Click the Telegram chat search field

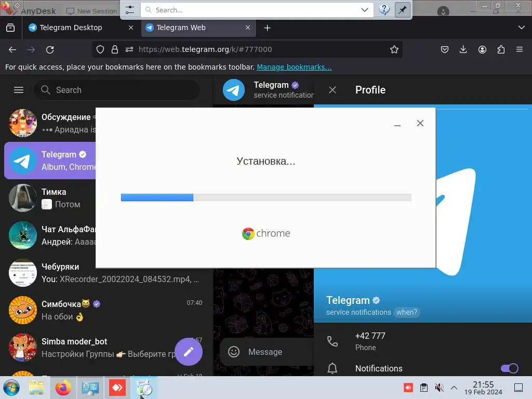117,90
